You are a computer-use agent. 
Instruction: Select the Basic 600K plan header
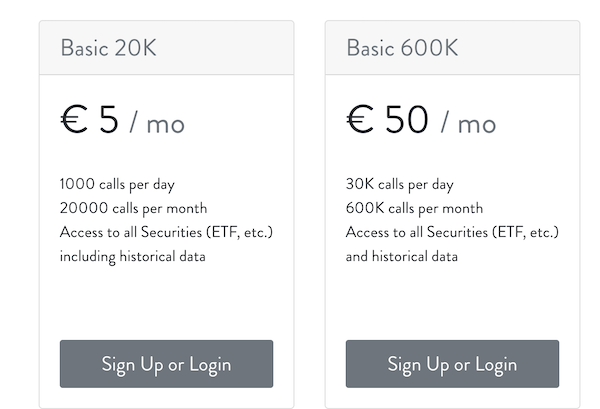point(452,48)
